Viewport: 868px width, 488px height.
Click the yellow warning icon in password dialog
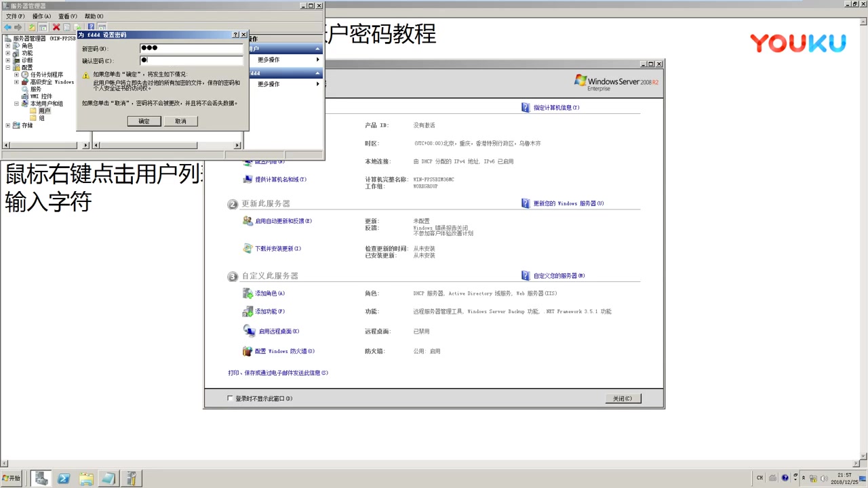86,75
